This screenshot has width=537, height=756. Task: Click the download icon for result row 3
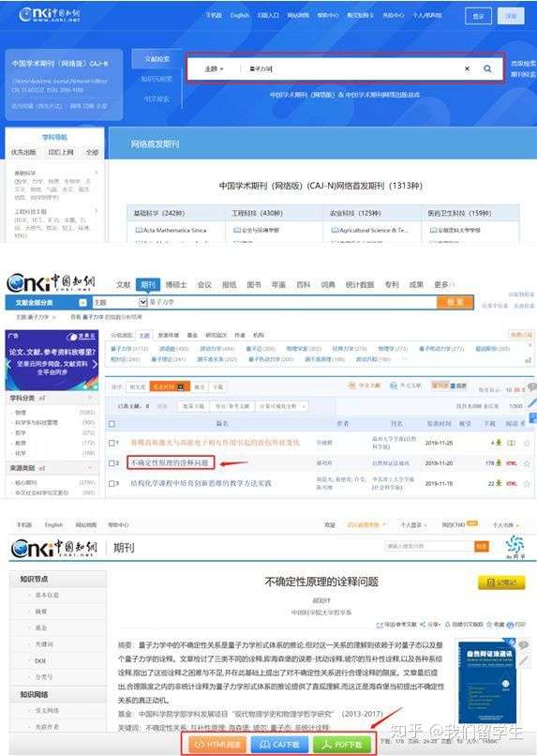tap(499, 483)
